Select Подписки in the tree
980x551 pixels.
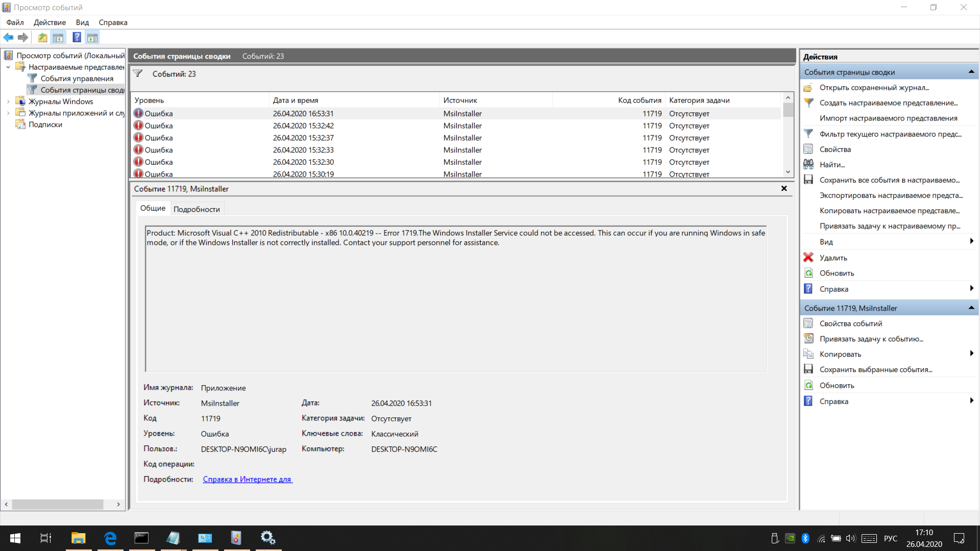[x=45, y=124]
